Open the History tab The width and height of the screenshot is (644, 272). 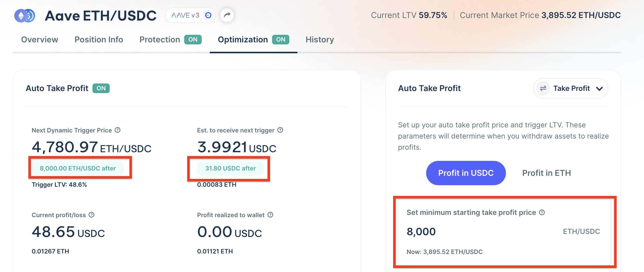click(x=320, y=40)
